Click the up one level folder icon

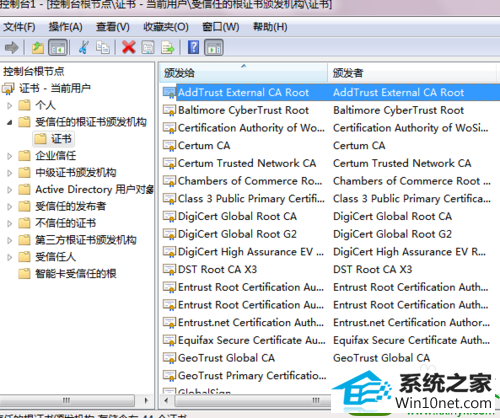38,47
